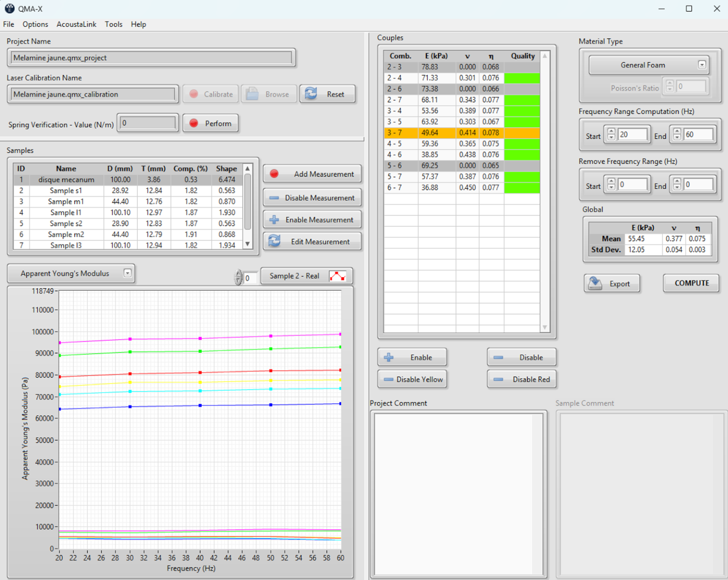Open the Sample 2 - Real curve selector
Screen dimensions: 728x580
click(x=306, y=276)
